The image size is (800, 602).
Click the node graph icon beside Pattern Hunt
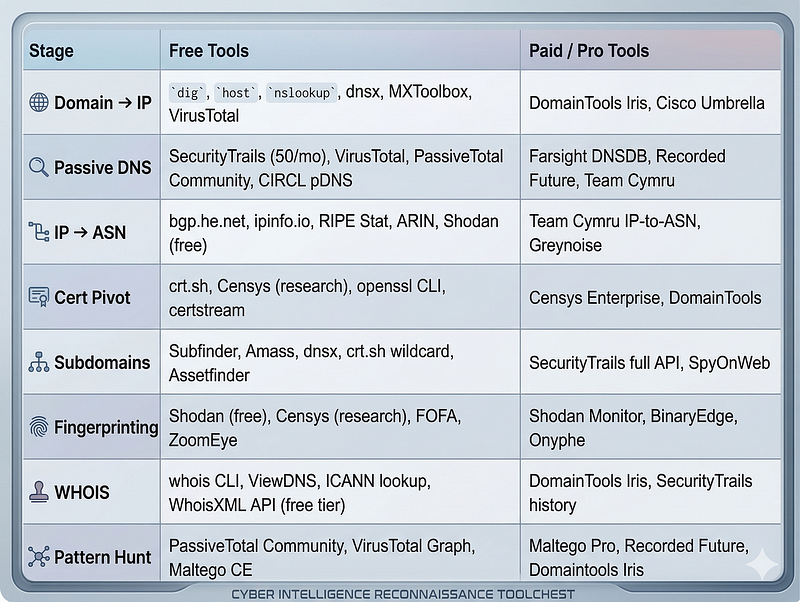point(39,557)
